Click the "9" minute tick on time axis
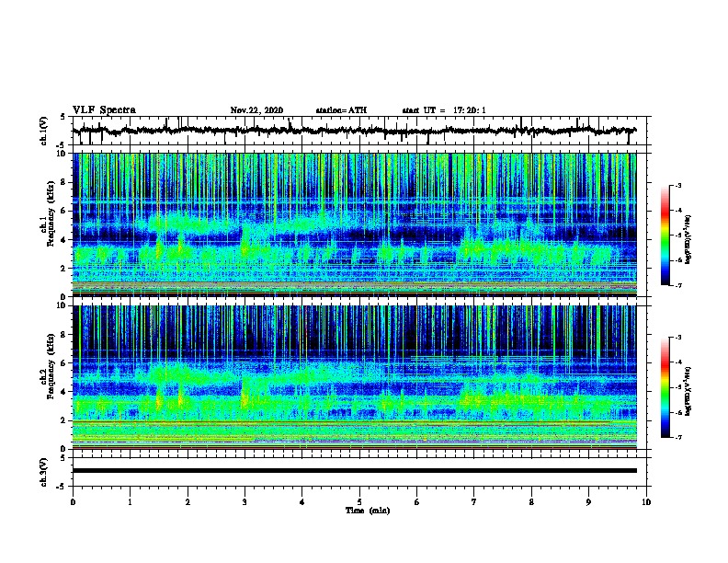728x563 pixels. 589,501
